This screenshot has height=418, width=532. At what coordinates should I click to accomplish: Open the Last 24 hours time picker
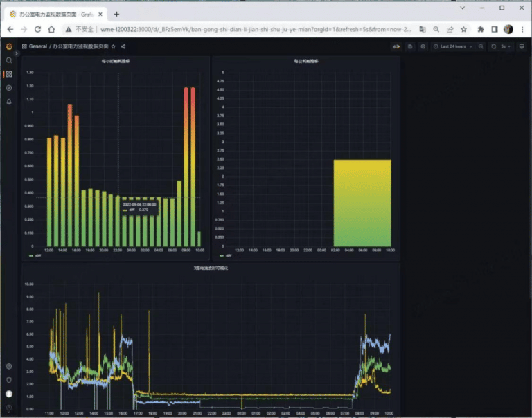pyautogui.click(x=455, y=46)
